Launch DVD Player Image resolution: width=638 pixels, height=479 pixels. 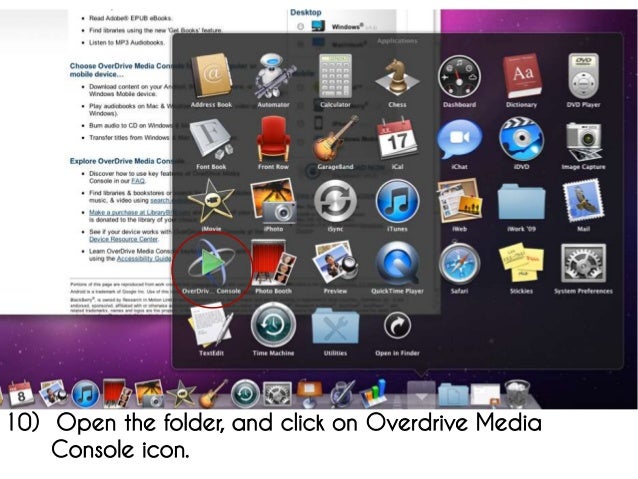pos(583,76)
